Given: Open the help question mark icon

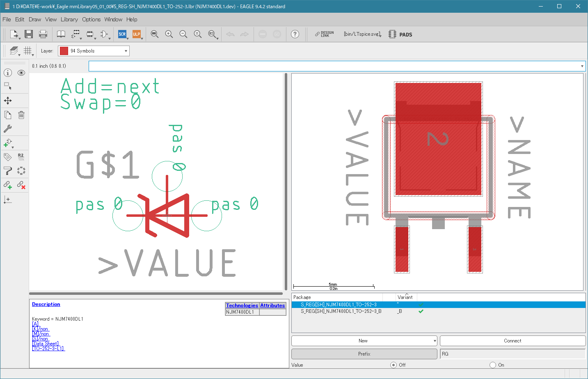Looking at the screenshot, I should coord(295,34).
